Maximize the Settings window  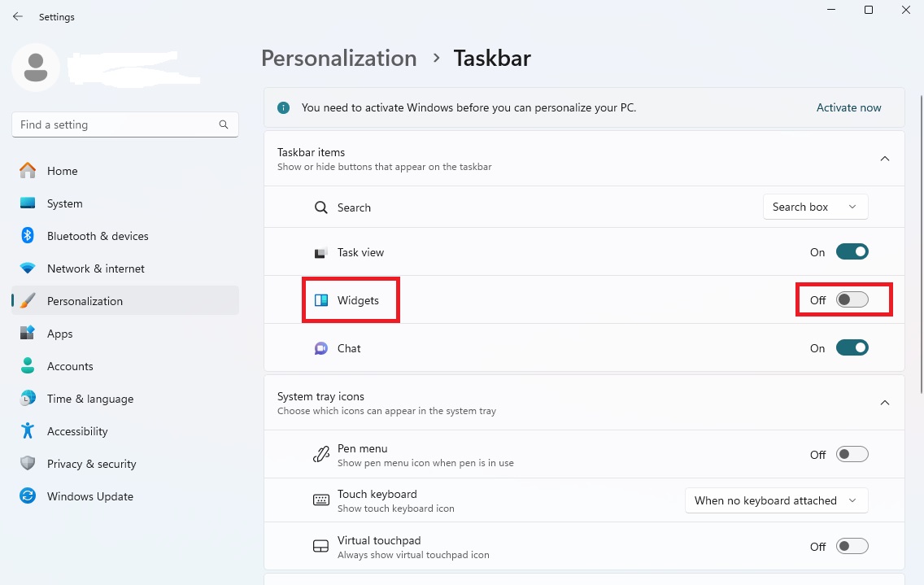point(868,10)
